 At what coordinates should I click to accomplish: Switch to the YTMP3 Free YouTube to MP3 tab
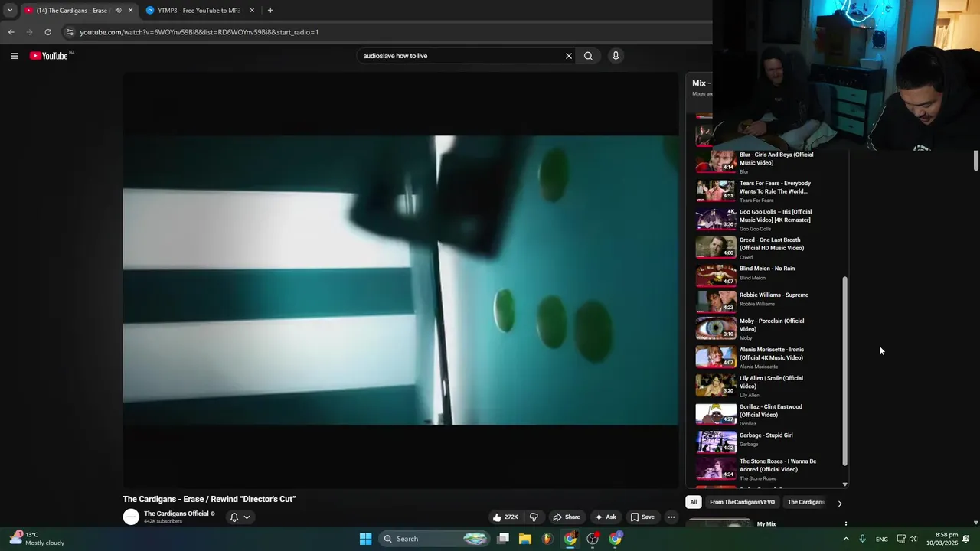[199, 10]
